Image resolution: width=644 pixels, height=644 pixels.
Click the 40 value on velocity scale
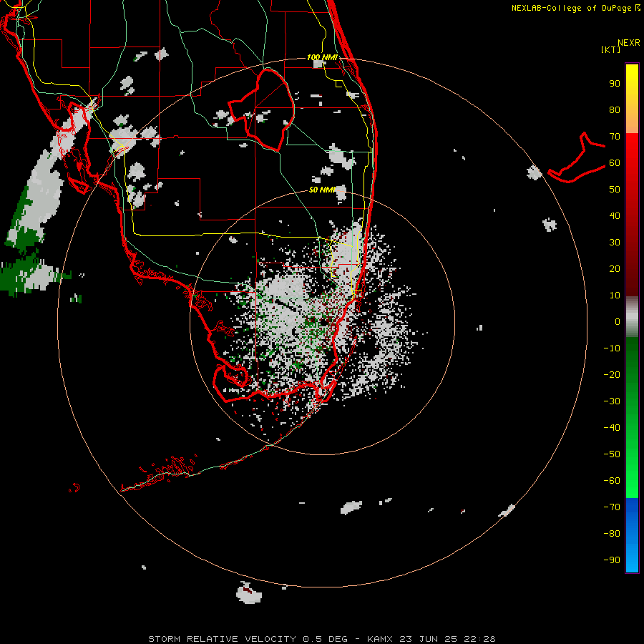(x=615, y=215)
